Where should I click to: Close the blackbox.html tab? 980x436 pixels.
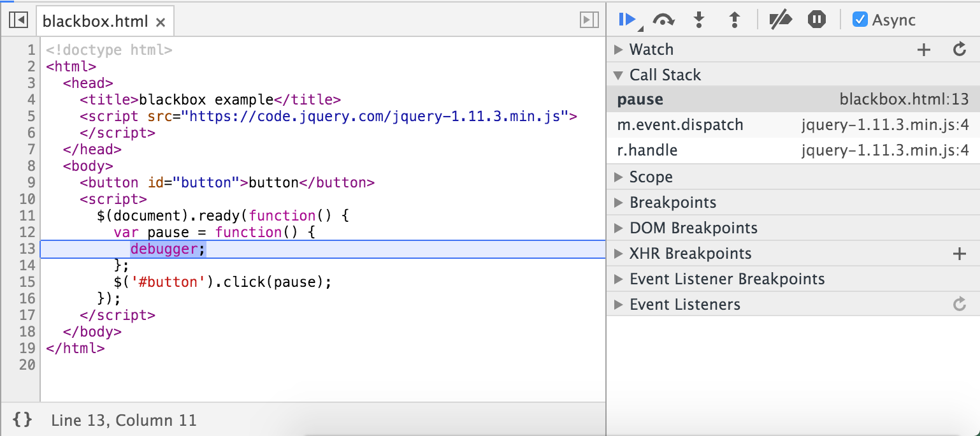tap(161, 22)
